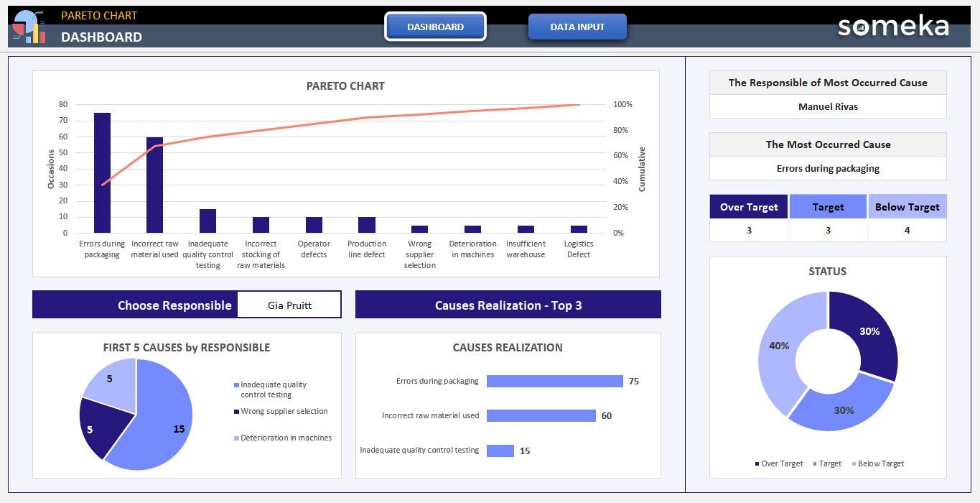Click the Over Target legend swatch under Status

(757, 463)
